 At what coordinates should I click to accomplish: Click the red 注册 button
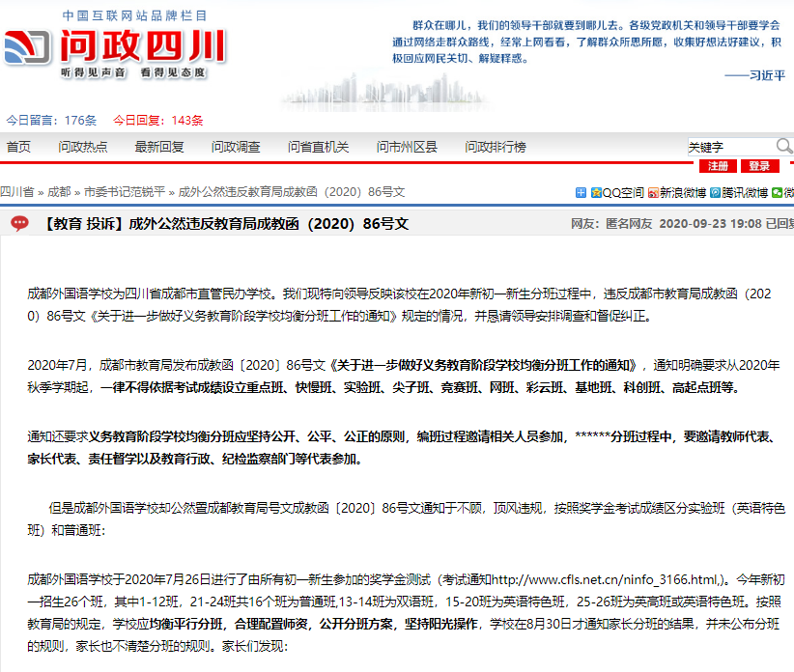[718, 166]
